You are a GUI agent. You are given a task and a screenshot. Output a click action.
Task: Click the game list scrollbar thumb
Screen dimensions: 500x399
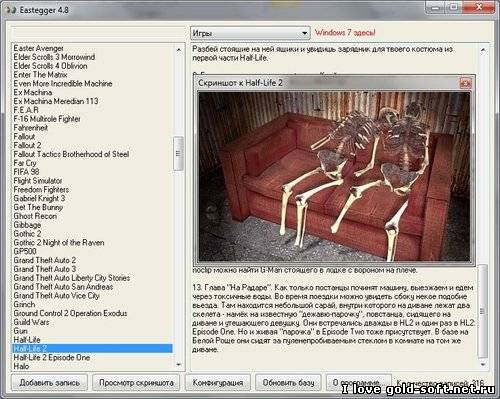178,153
